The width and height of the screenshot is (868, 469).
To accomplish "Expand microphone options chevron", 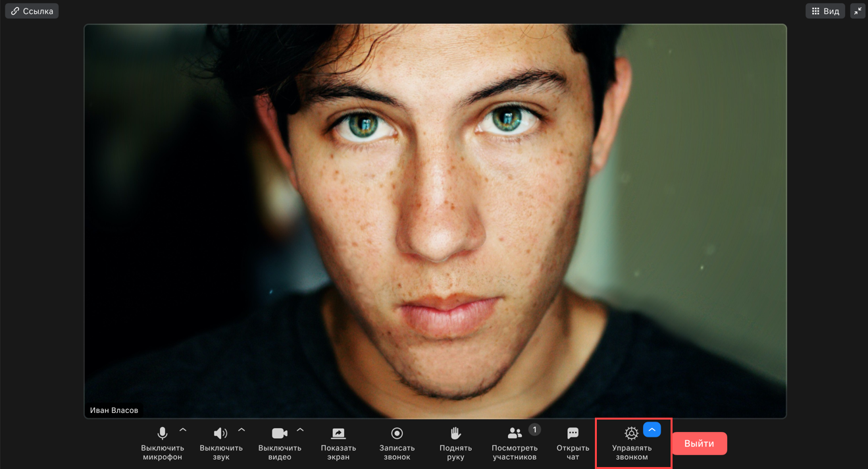I will pyautogui.click(x=183, y=430).
